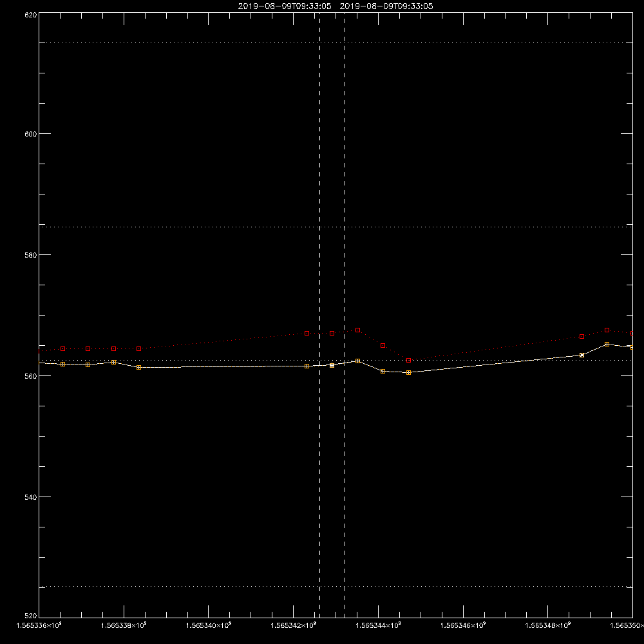
Task: Click the 540 y-axis tick label
Action: (x=31, y=497)
